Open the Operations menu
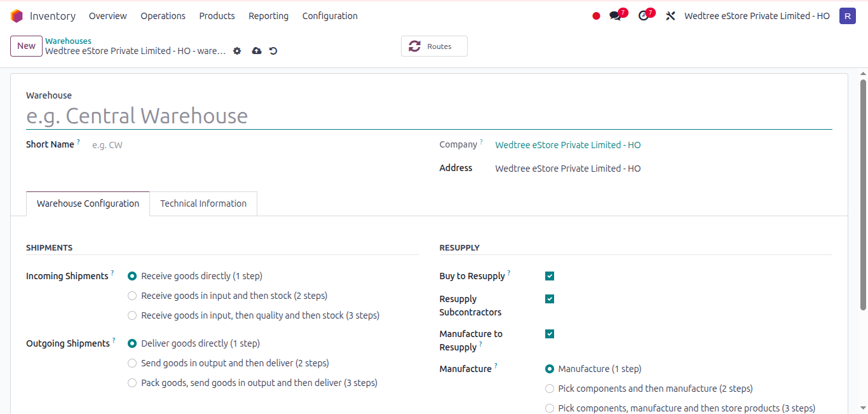Screen dimensions: 868x414 [x=163, y=16]
